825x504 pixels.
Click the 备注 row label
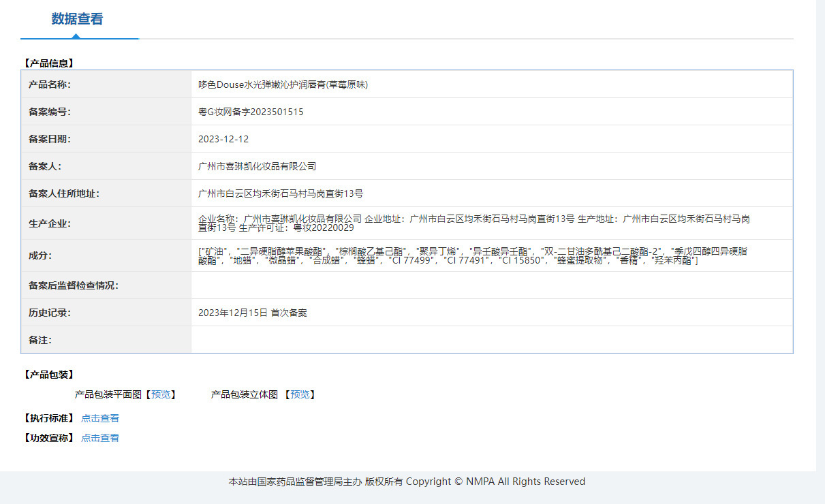coord(40,340)
